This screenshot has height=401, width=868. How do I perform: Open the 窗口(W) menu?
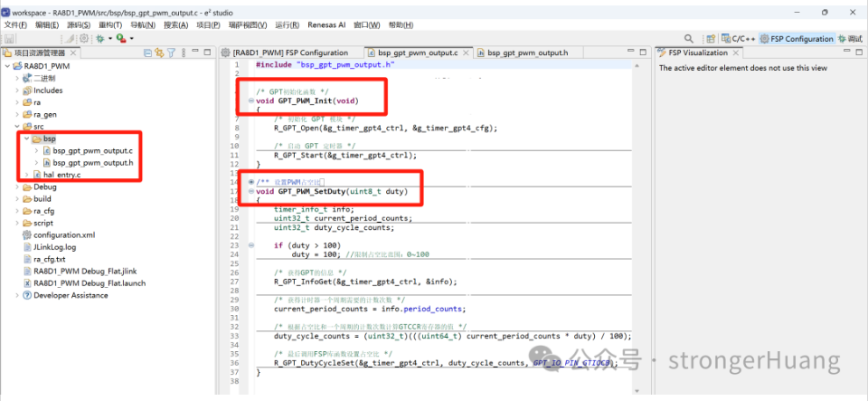(367, 25)
